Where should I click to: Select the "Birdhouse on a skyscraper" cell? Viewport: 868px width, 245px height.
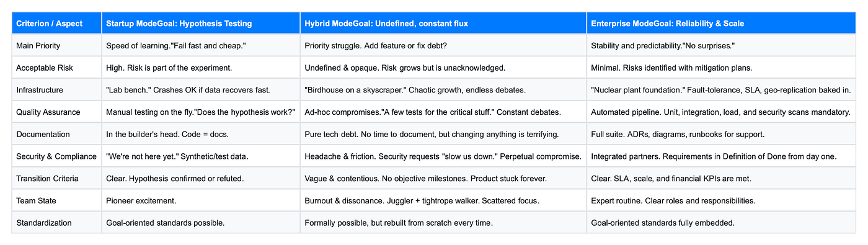point(443,89)
